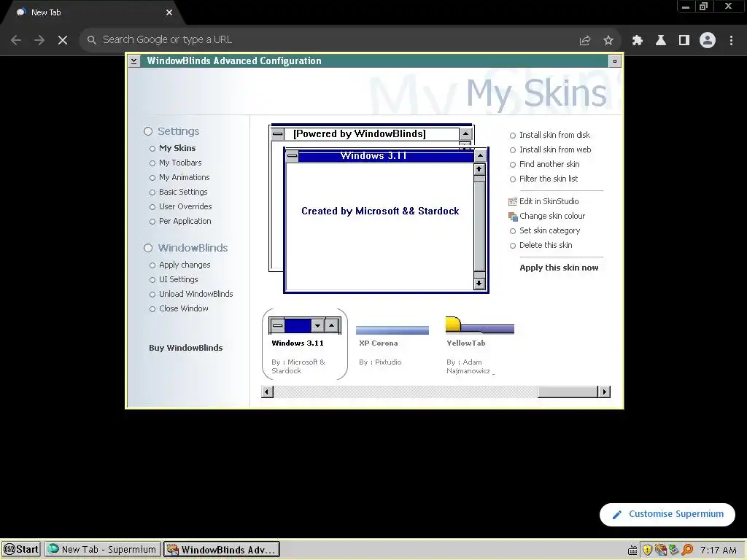Choose Install skin from disk

click(x=554, y=135)
